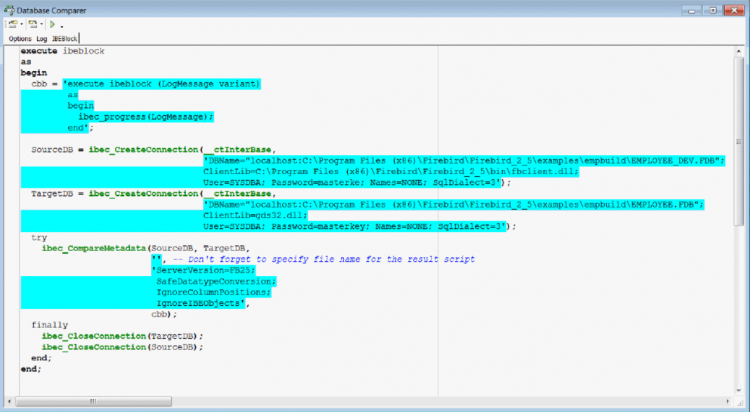Screen dimensions: 750x412
Task: Click the vertical scrollbar up arrow
Action: tap(739, 51)
